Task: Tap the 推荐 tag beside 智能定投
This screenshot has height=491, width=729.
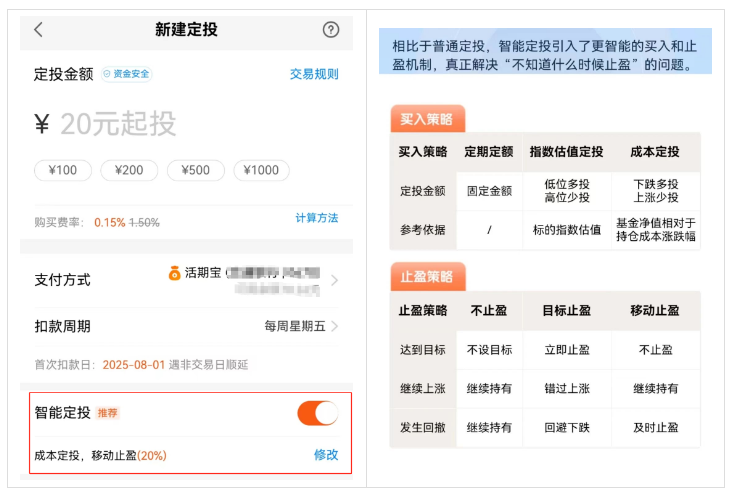Action: 108,413
